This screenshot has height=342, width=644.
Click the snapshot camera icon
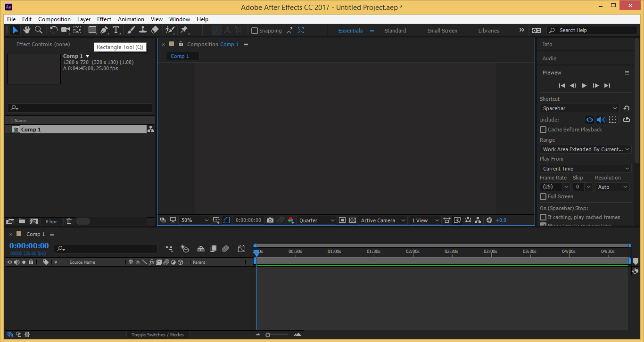click(x=270, y=220)
